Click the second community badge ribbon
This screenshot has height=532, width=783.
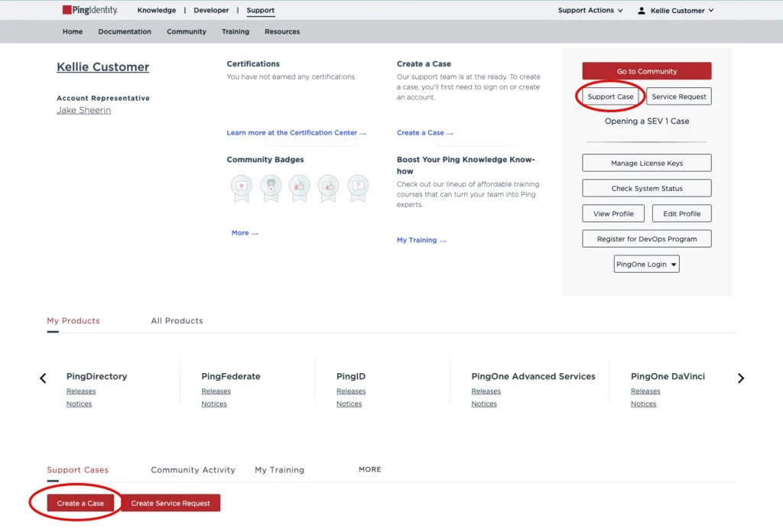271,189
